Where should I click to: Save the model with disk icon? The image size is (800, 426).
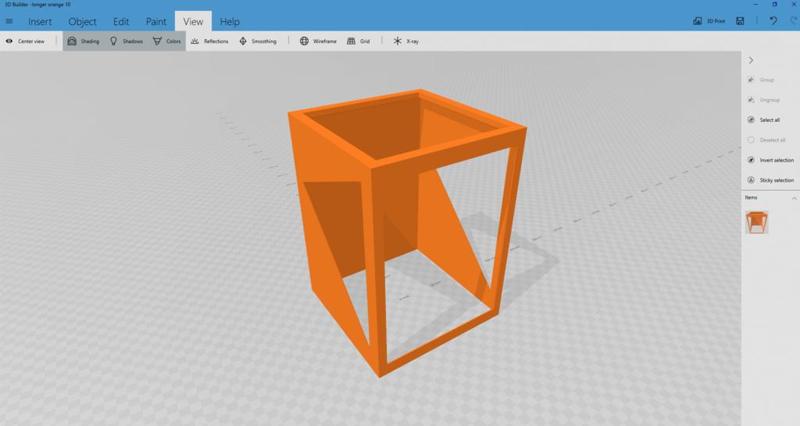[x=740, y=21]
